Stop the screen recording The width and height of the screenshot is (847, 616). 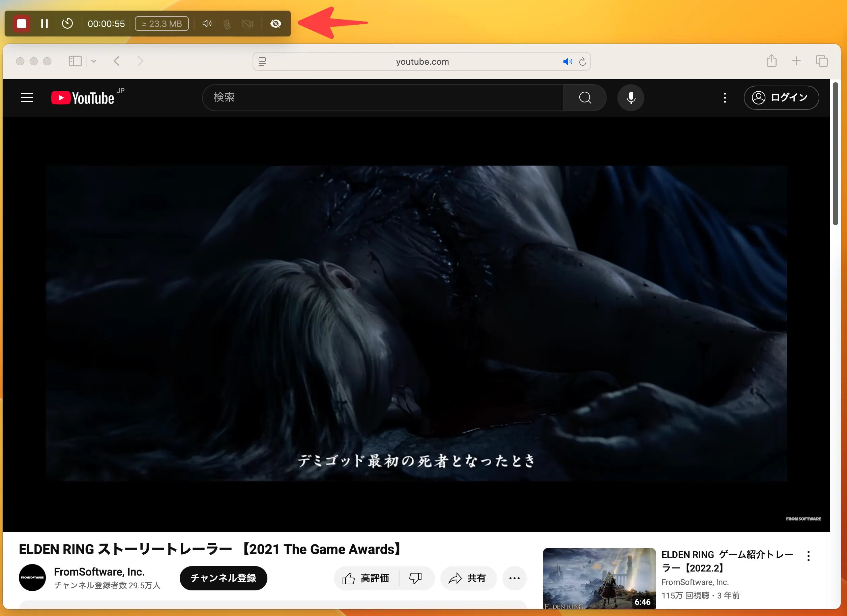click(x=22, y=24)
